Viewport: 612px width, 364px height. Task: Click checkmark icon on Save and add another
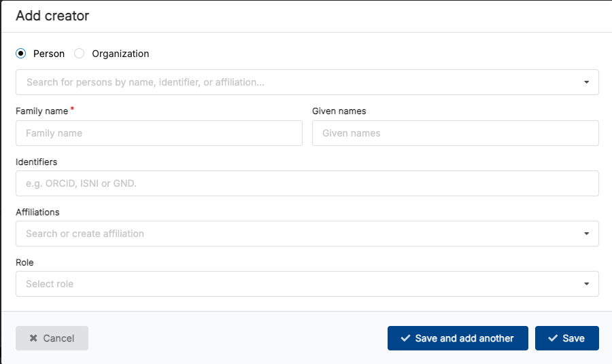pyautogui.click(x=405, y=338)
